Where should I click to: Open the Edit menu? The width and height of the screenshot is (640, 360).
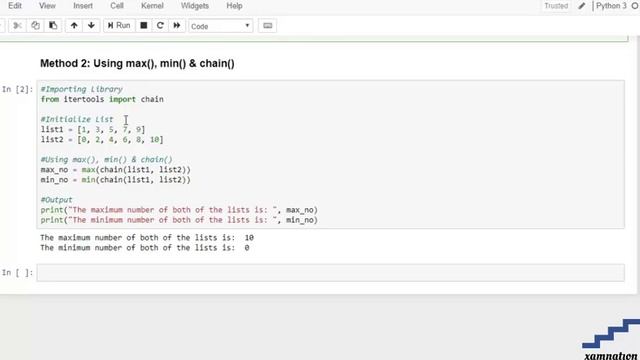pyautogui.click(x=15, y=6)
